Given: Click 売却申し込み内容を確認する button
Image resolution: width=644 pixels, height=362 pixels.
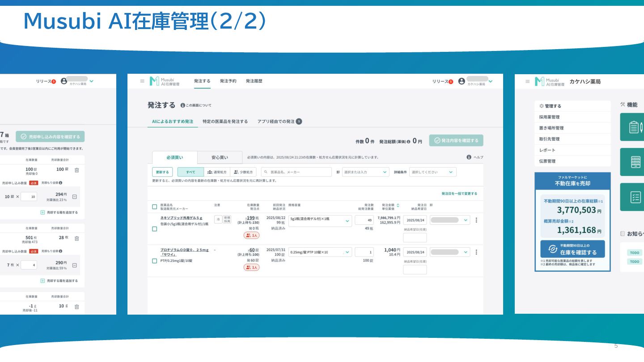Looking at the screenshot, I should [50, 137].
